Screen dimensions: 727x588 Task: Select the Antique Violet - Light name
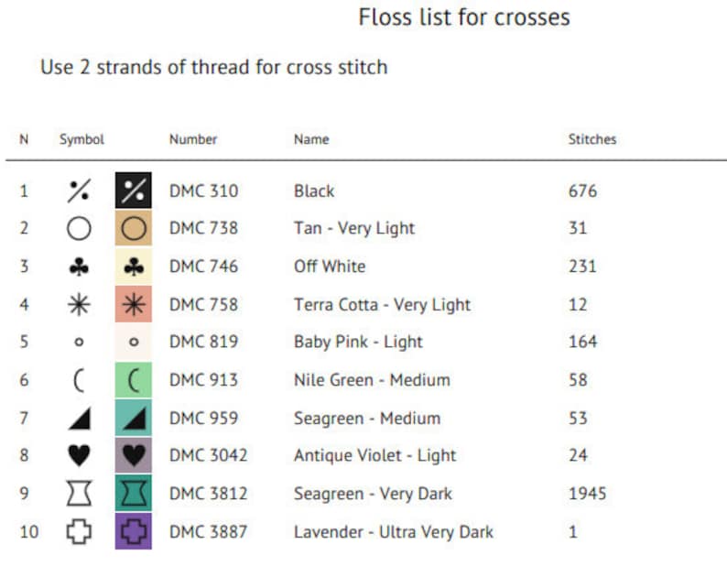coord(375,455)
